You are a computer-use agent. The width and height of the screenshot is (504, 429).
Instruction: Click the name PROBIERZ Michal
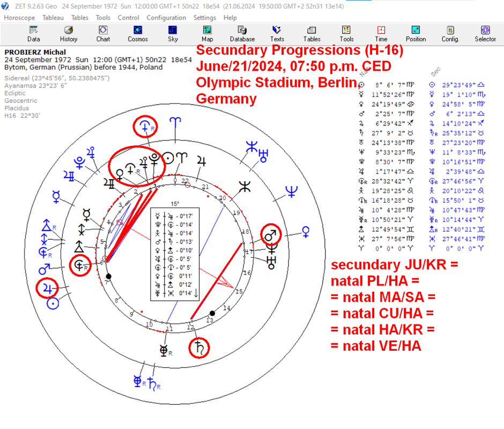click(x=35, y=52)
